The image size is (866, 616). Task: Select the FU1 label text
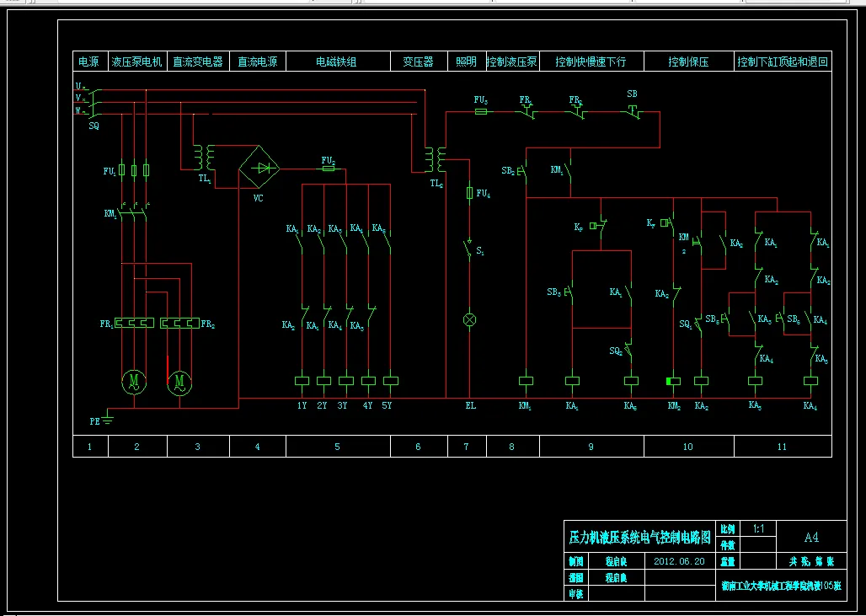[110, 171]
